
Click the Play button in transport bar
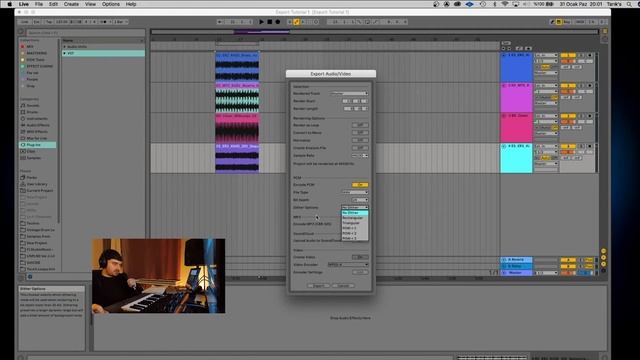(x=262, y=22)
